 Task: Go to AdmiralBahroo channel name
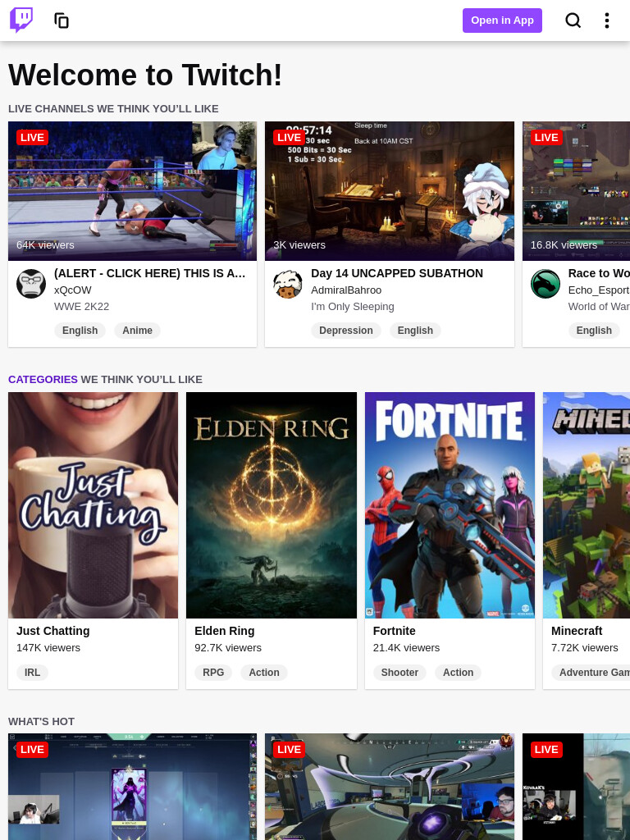[x=346, y=290]
